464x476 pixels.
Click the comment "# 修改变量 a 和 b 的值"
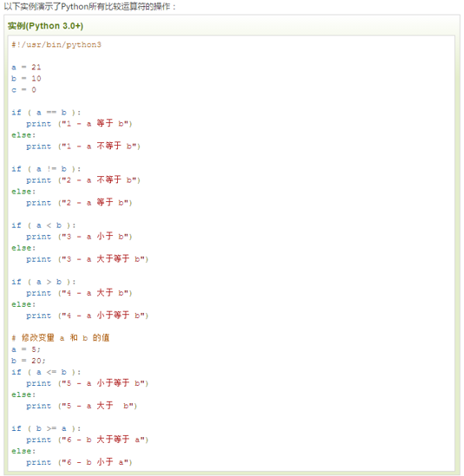[x=61, y=338]
